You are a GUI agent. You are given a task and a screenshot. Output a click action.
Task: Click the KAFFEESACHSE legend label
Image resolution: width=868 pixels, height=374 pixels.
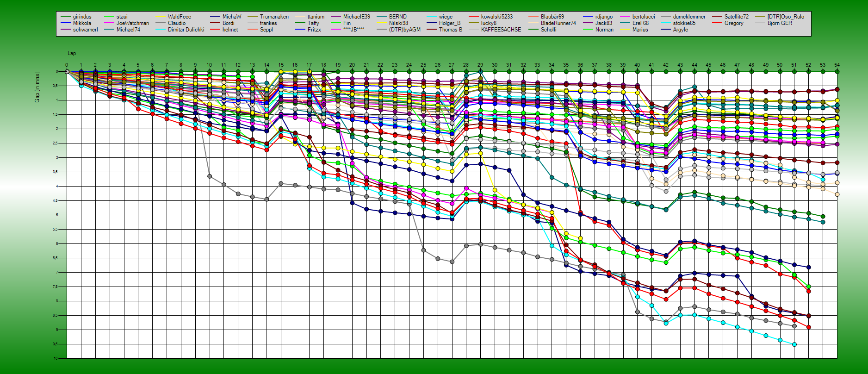[x=501, y=30]
